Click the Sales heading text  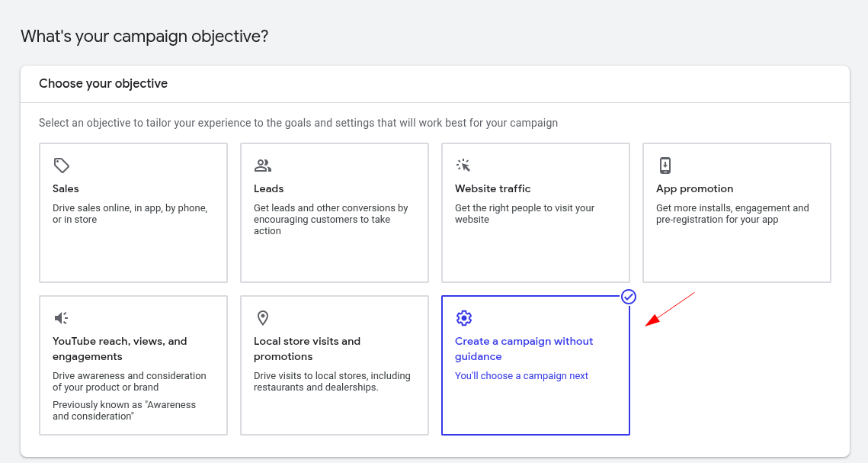click(66, 189)
